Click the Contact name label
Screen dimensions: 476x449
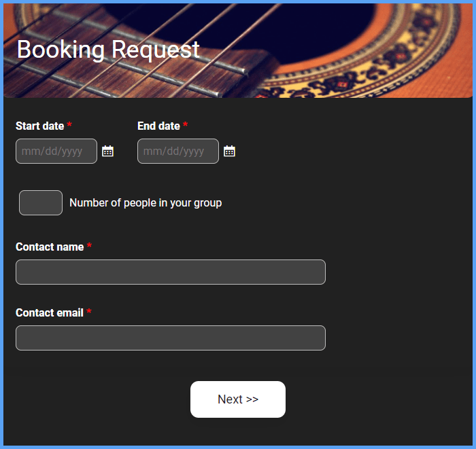click(50, 247)
